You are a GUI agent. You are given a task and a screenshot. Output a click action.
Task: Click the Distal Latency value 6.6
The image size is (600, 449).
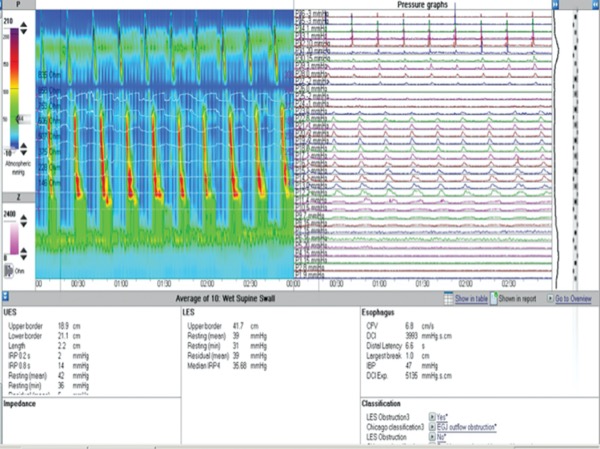click(x=409, y=346)
